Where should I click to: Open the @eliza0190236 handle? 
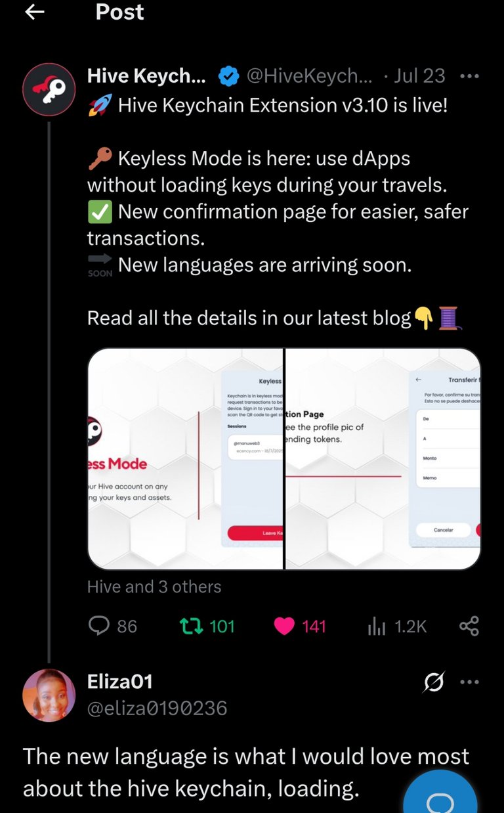(x=157, y=708)
